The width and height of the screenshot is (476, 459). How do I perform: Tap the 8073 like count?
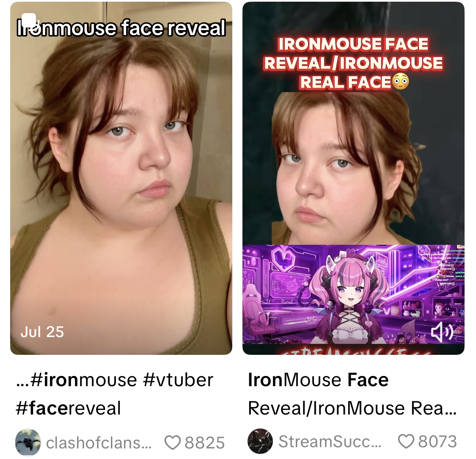tap(437, 441)
